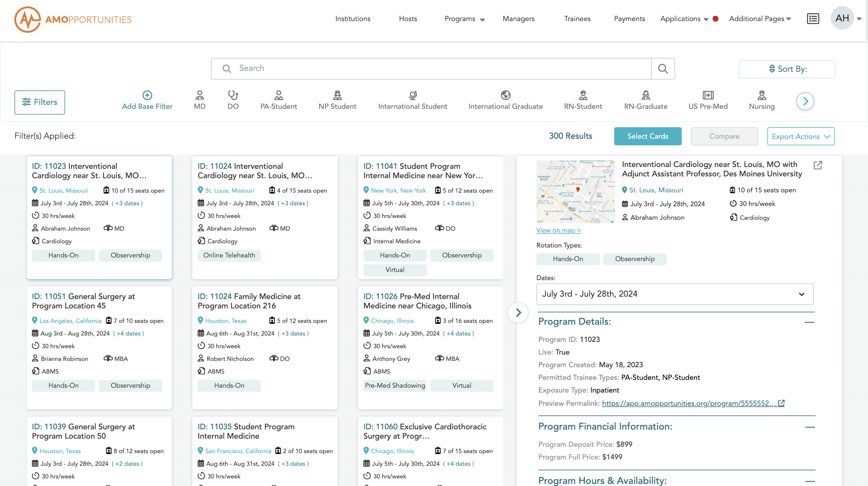Image resolution: width=868 pixels, height=486 pixels.
Task: Open the AH user avatar menu
Action: coord(842,18)
